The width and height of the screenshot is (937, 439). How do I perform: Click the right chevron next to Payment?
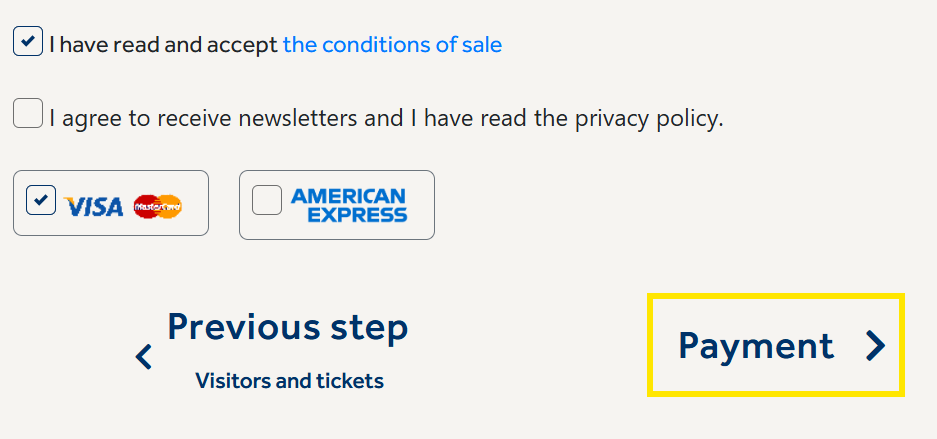876,345
